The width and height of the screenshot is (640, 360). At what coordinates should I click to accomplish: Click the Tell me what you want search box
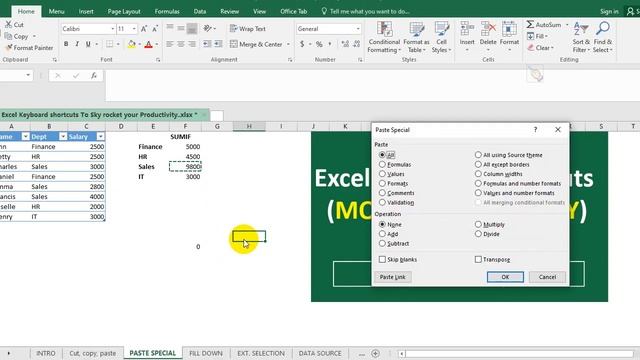coord(365,11)
